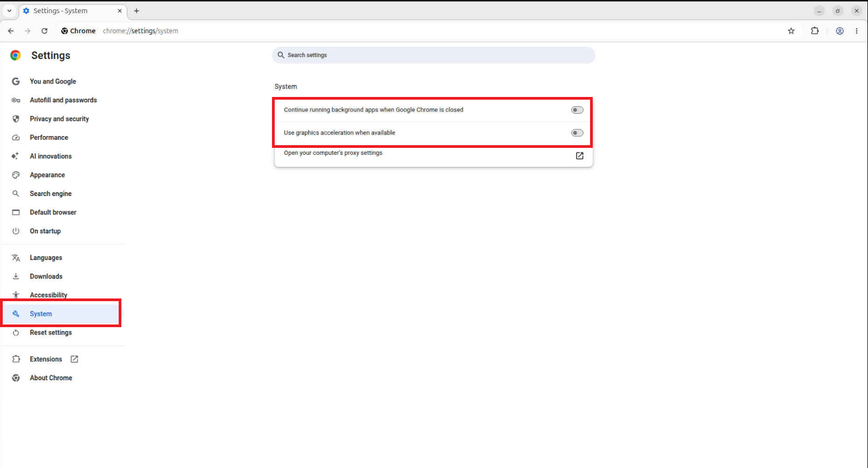Open a new tab with plus button
The width and height of the screenshot is (868, 468).
[x=137, y=11]
